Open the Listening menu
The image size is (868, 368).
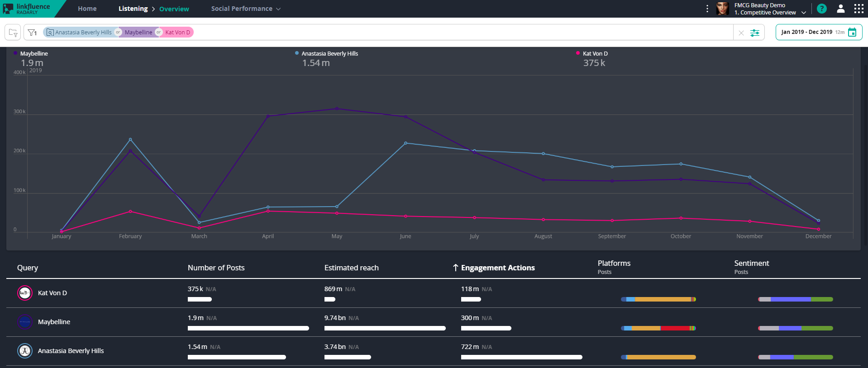coord(133,9)
